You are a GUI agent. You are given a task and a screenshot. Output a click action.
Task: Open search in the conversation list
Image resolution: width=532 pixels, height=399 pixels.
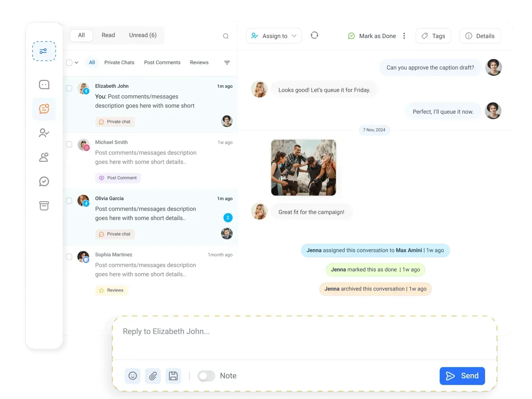[x=226, y=36]
